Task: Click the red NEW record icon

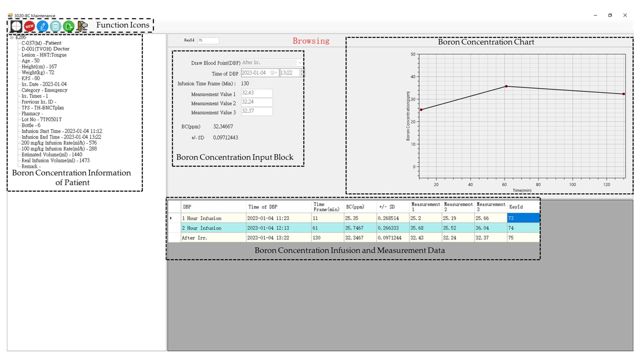Action: pos(29,26)
